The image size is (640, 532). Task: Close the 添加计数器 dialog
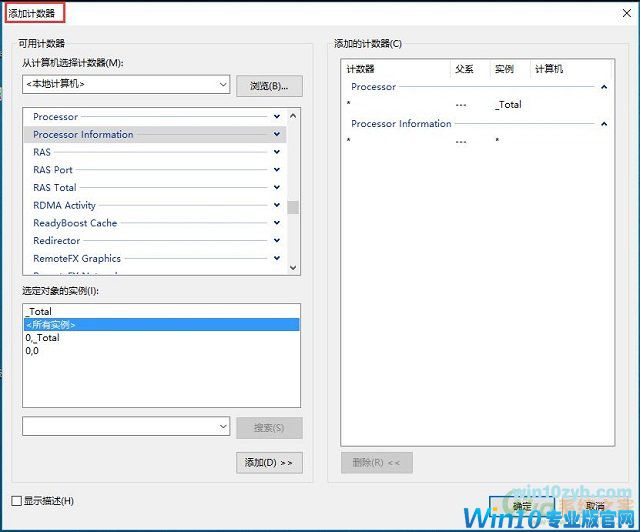[x=627, y=13]
